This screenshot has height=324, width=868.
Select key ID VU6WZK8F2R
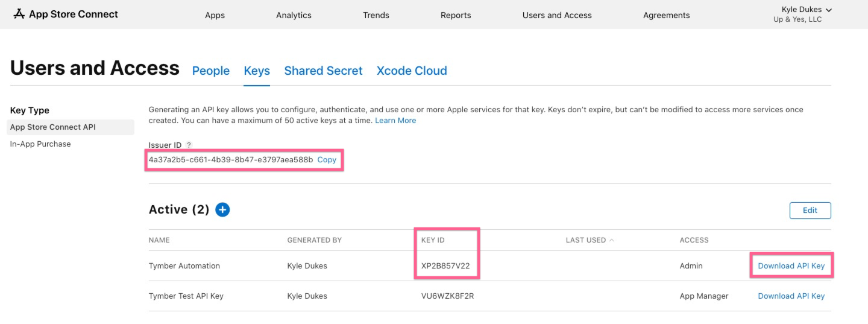[x=447, y=296]
